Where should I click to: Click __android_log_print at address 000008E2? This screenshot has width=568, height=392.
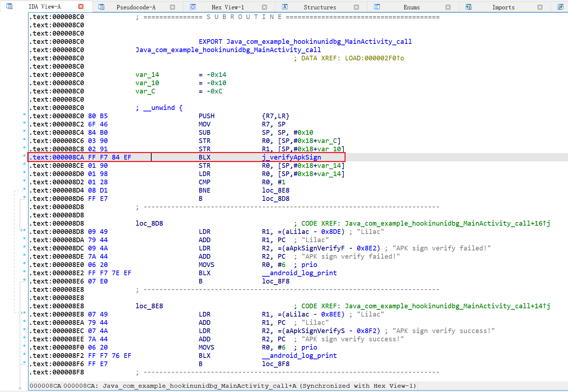(x=299, y=273)
